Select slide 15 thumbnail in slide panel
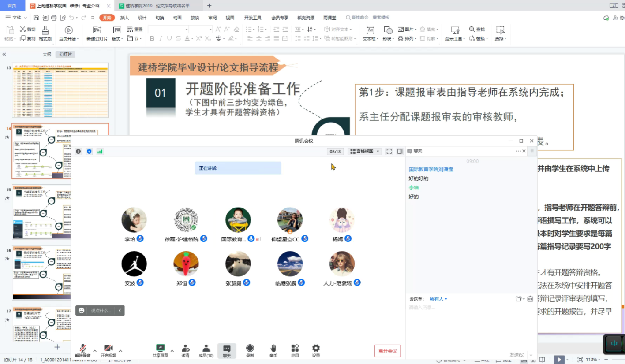Viewport: 625px width, 364px height. click(x=60, y=212)
